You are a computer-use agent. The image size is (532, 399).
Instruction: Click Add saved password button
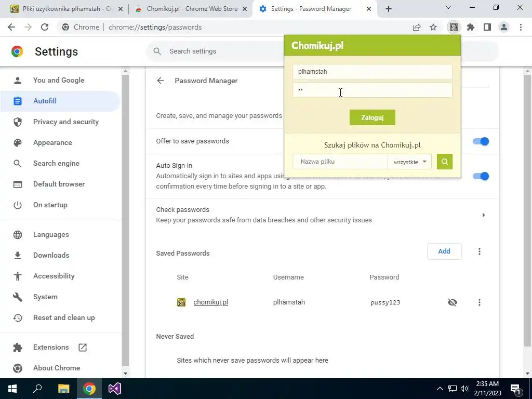point(444,251)
